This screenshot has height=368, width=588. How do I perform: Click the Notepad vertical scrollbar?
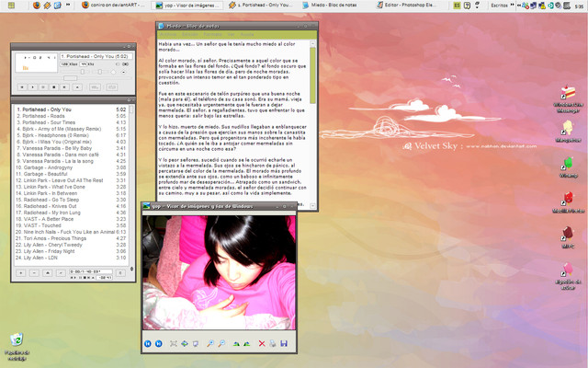click(x=312, y=110)
